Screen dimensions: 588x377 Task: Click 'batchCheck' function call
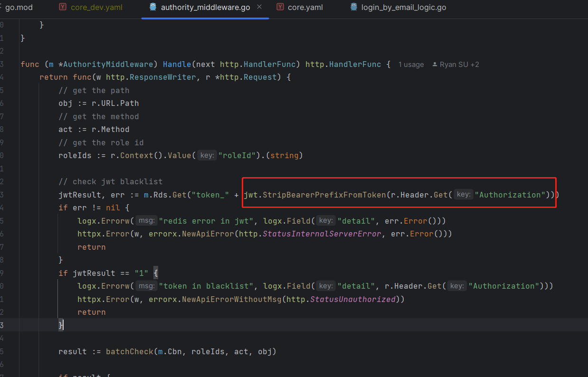130,351
